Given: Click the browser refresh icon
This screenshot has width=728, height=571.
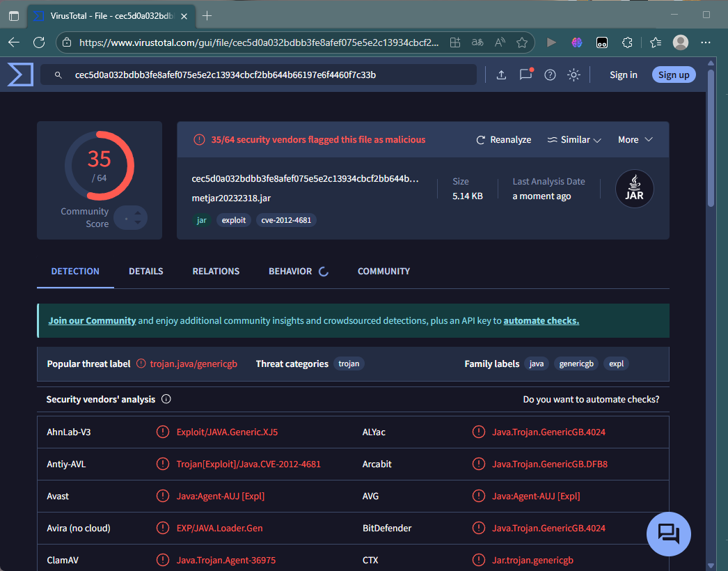Looking at the screenshot, I should (39, 42).
